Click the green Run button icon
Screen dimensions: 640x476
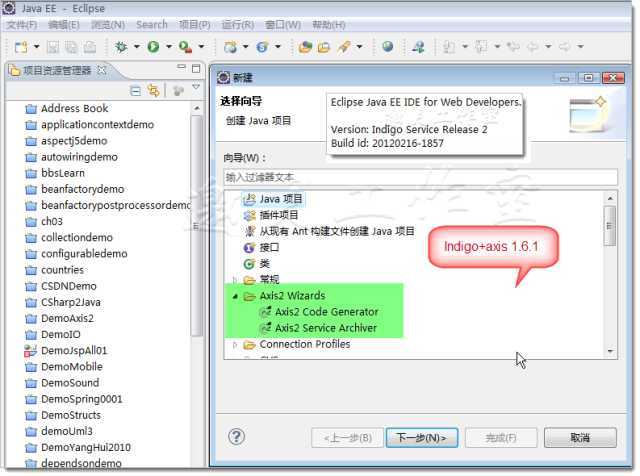point(153,47)
